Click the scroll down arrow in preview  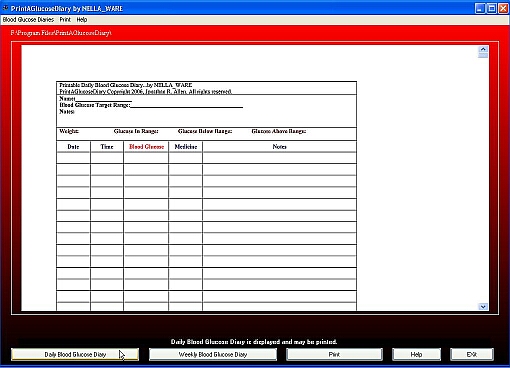483,307
